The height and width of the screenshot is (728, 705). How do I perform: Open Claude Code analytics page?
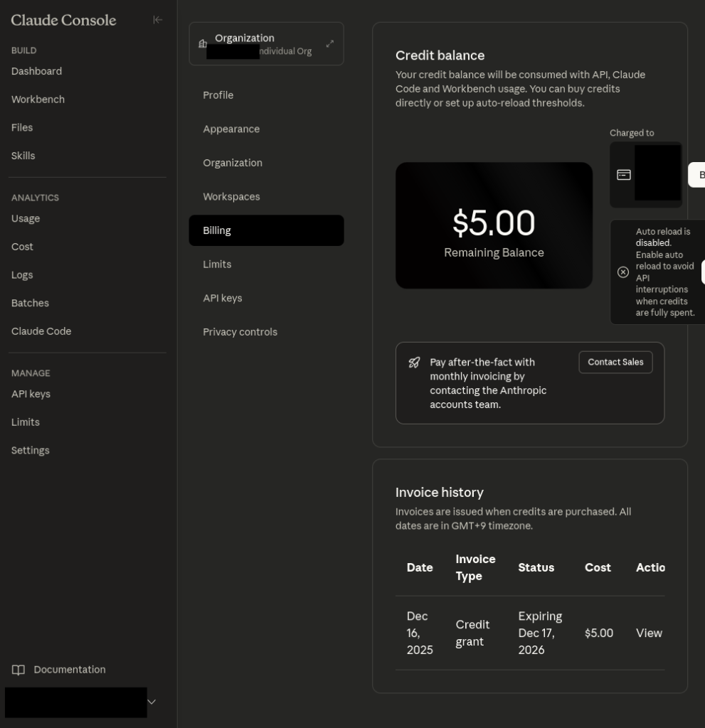41,331
